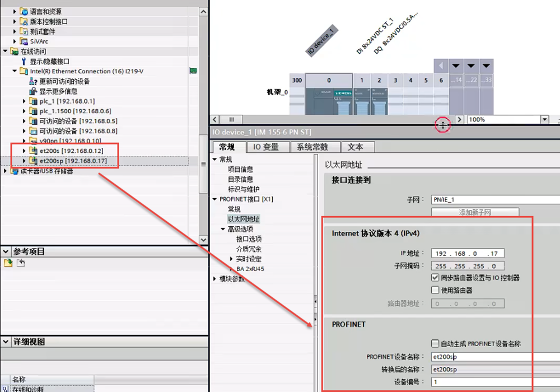
Task: Click the PROFINET 设备名称 input field
Action: 493,357
